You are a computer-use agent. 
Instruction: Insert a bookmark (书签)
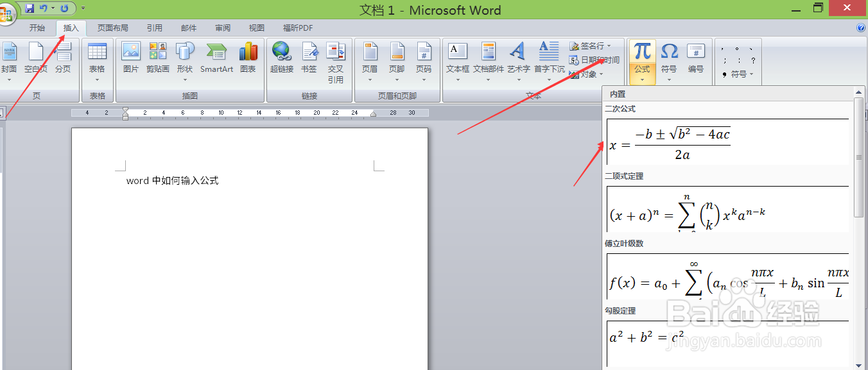pos(309,59)
